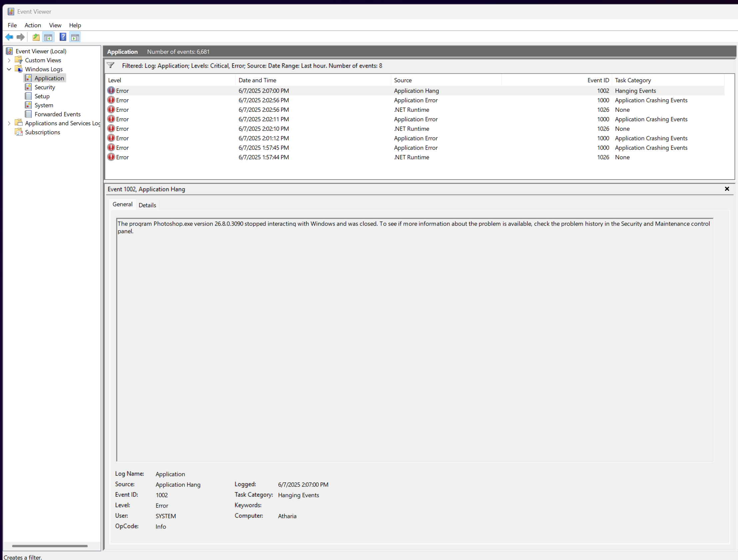Click the horizontal scrollbar below the tree
Screen dimensions: 738x560
(50, 546)
